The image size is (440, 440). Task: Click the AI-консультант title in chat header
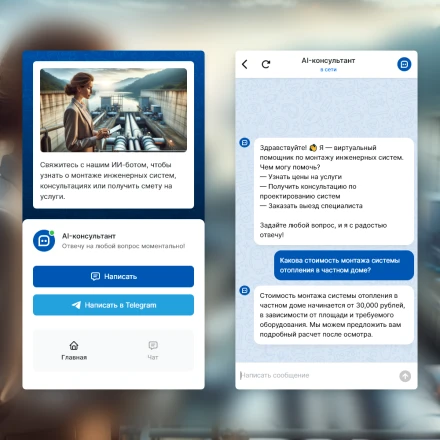click(x=328, y=61)
